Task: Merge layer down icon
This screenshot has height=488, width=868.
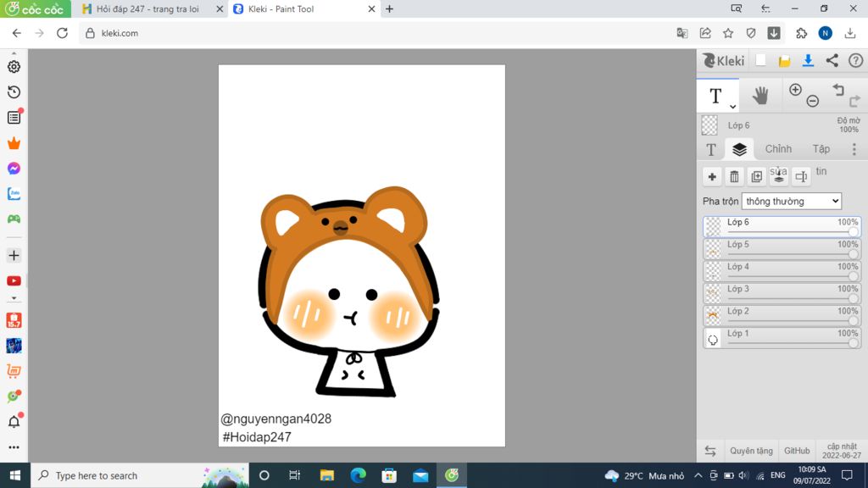Action: click(779, 177)
